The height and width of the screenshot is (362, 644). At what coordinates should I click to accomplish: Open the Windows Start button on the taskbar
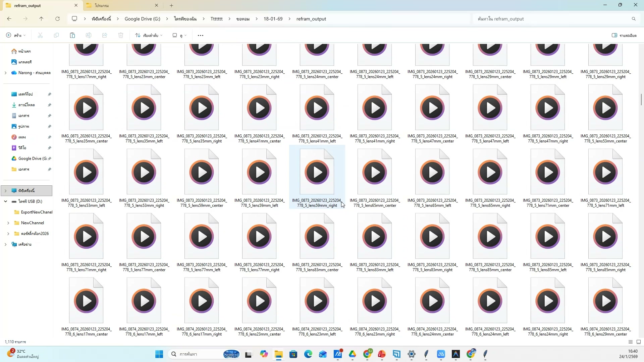(159, 354)
